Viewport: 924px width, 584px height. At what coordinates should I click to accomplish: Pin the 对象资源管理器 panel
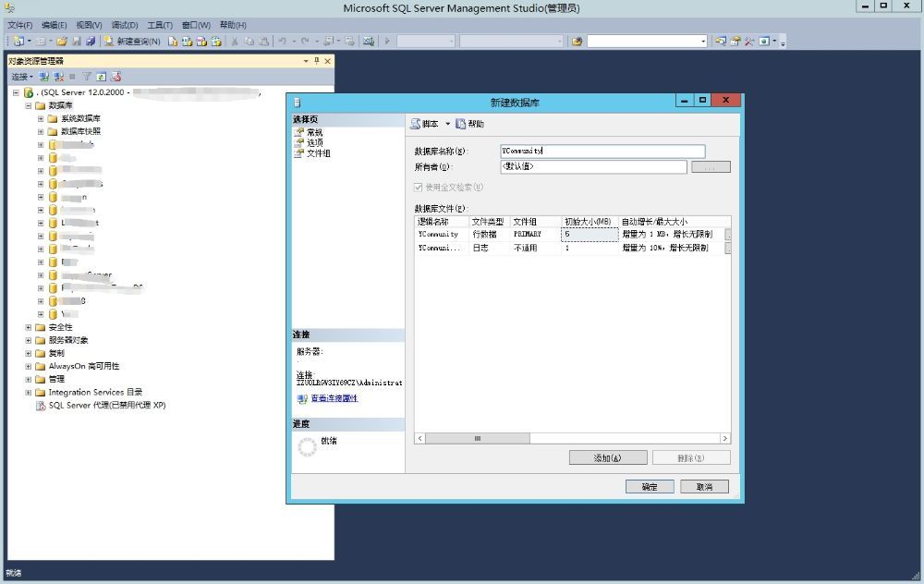pos(316,61)
